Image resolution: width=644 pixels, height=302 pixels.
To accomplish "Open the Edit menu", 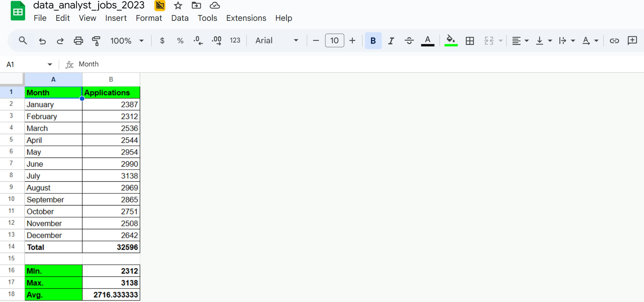I will pyautogui.click(x=63, y=18).
